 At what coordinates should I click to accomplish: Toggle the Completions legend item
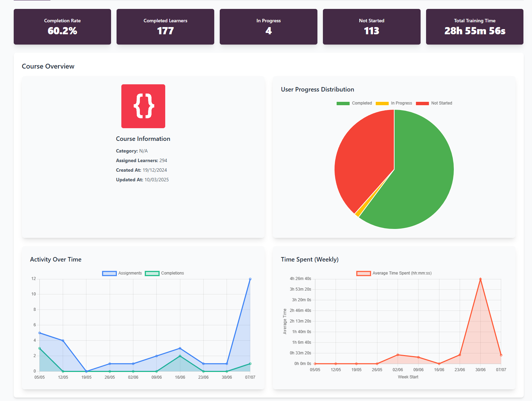point(165,273)
